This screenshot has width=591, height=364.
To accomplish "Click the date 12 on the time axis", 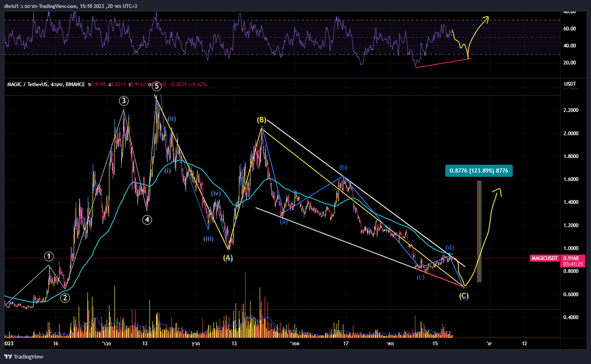I will tap(524, 343).
